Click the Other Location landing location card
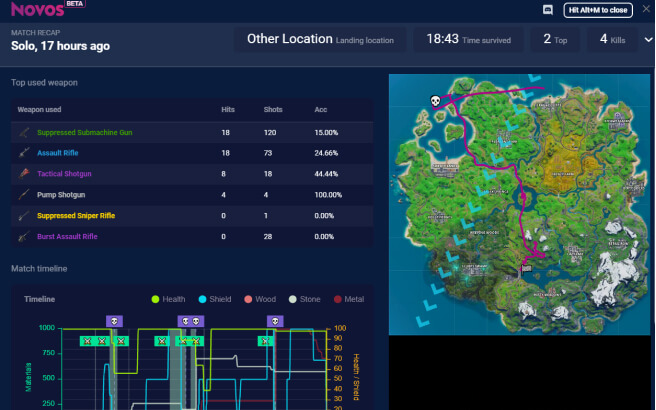This screenshot has height=410, width=656. 320,40
